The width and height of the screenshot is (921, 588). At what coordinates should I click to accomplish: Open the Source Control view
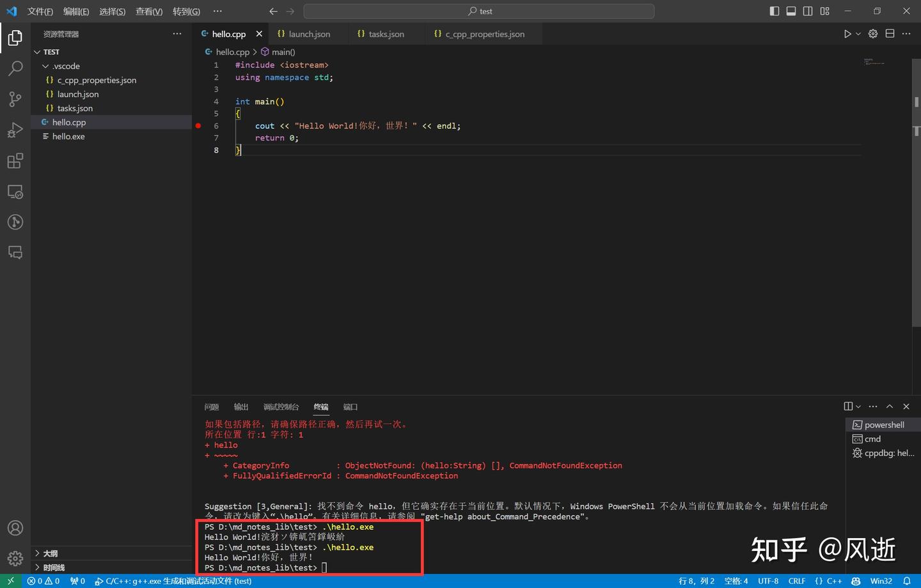[15, 99]
